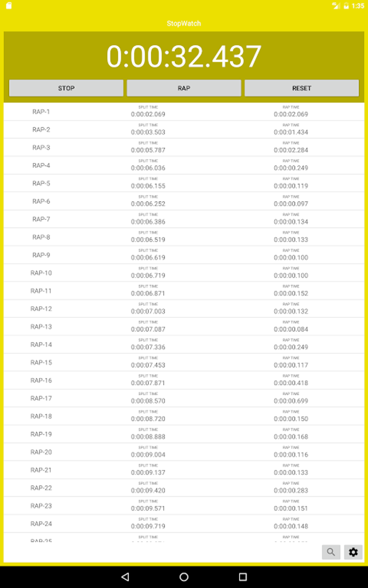The image size is (368, 588).
Task: Tap the StopWatch title text
Action: (184, 23)
